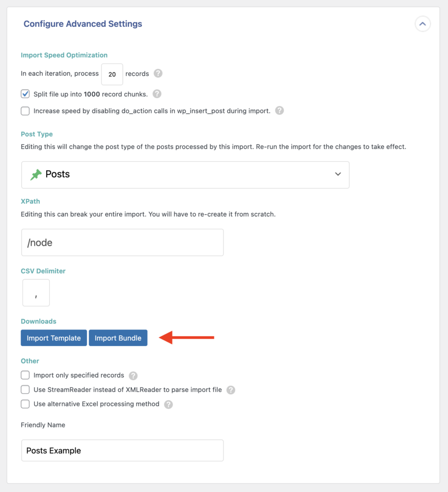Enable Import only specified records
The image size is (448, 492).
point(25,375)
